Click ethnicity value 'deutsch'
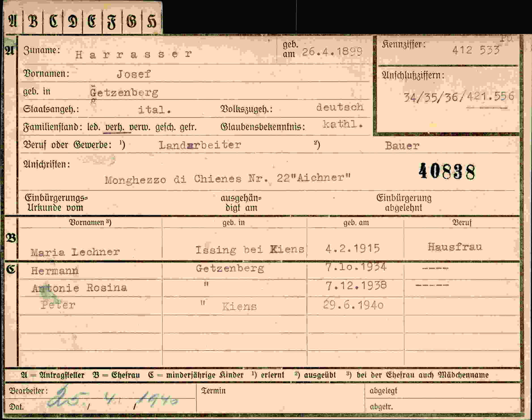The image size is (532, 420). (x=340, y=107)
